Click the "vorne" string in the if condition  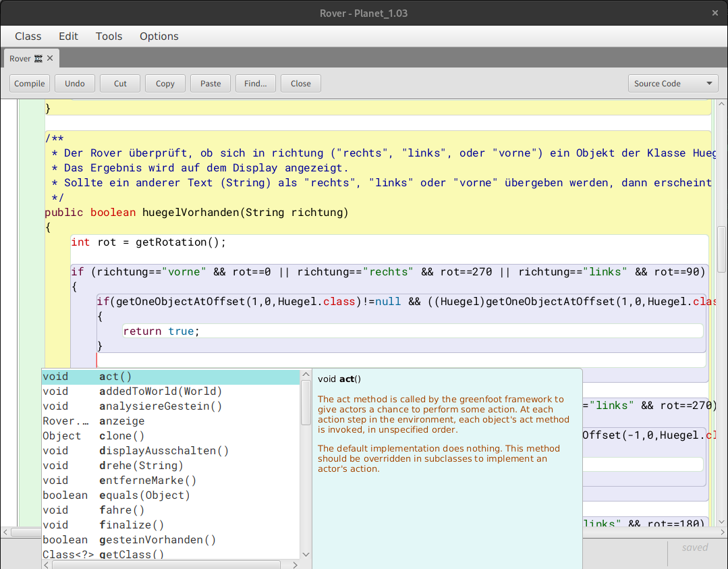[184, 272]
